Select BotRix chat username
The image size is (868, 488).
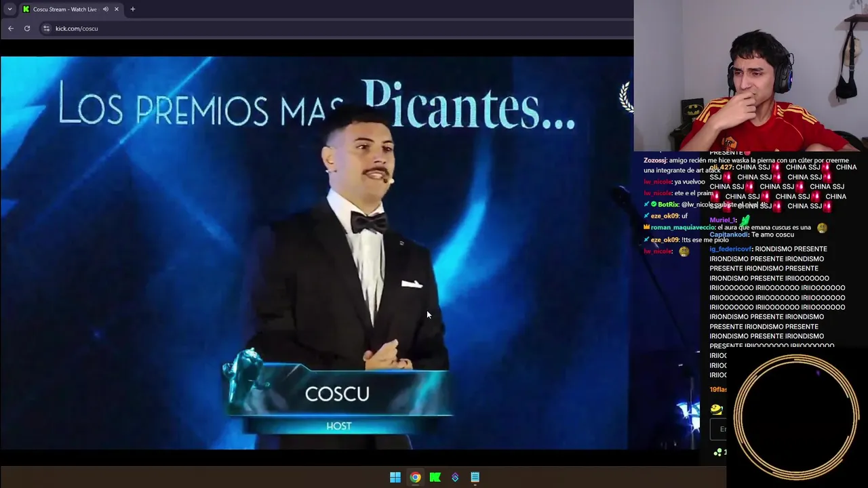(x=668, y=204)
